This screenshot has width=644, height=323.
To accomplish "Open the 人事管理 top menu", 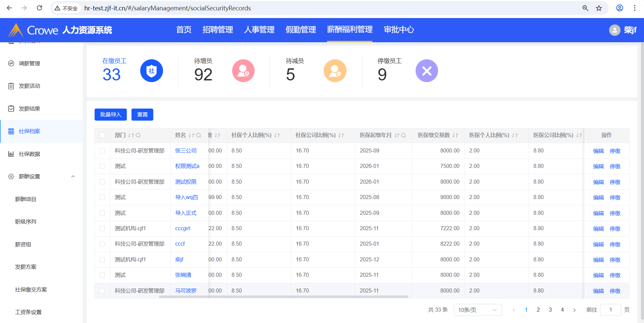I will pos(259,30).
